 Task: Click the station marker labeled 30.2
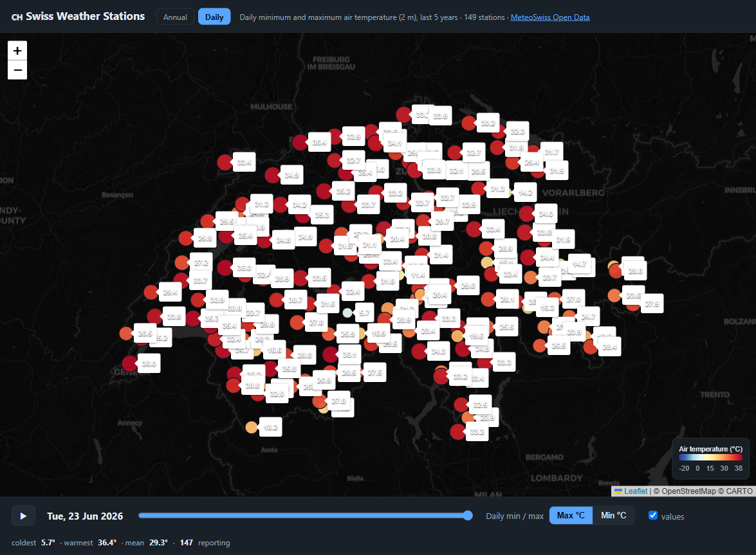(468, 123)
